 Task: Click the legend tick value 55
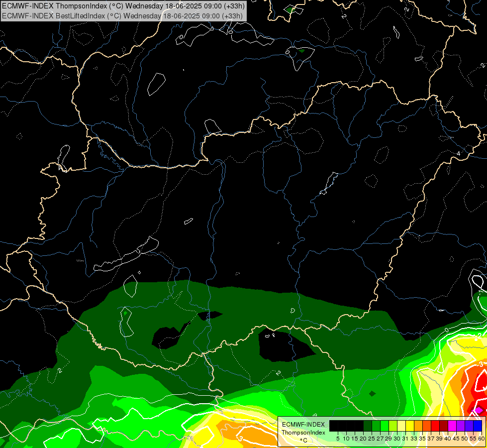click(473, 439)
